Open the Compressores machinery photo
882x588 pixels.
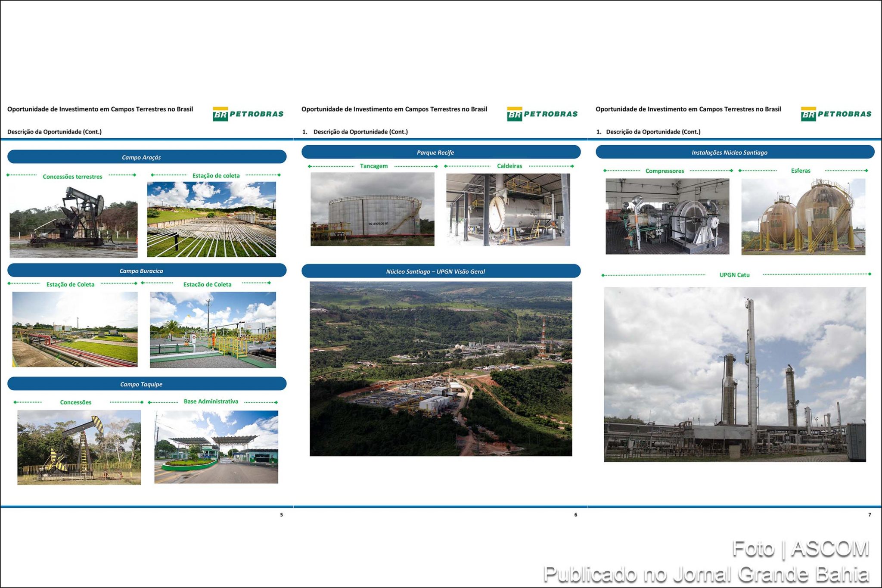(x=668, y=217)
